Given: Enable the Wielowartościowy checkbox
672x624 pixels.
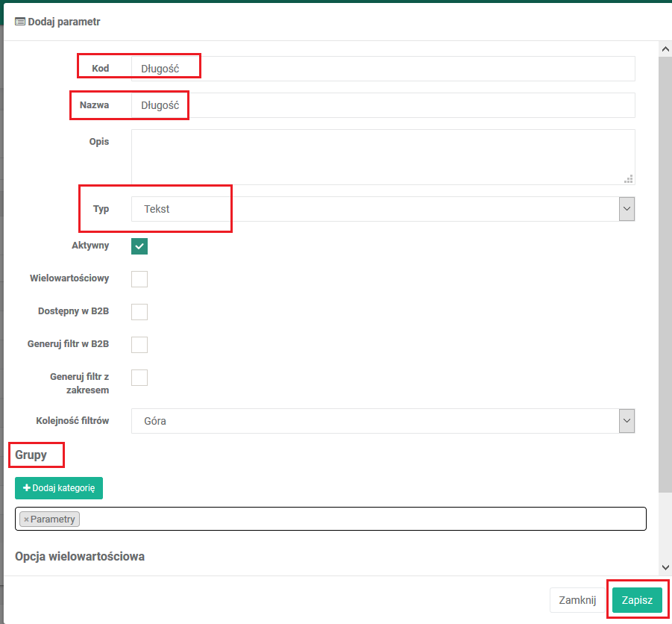Looking at the screenshot, I should tap(139, 279).
